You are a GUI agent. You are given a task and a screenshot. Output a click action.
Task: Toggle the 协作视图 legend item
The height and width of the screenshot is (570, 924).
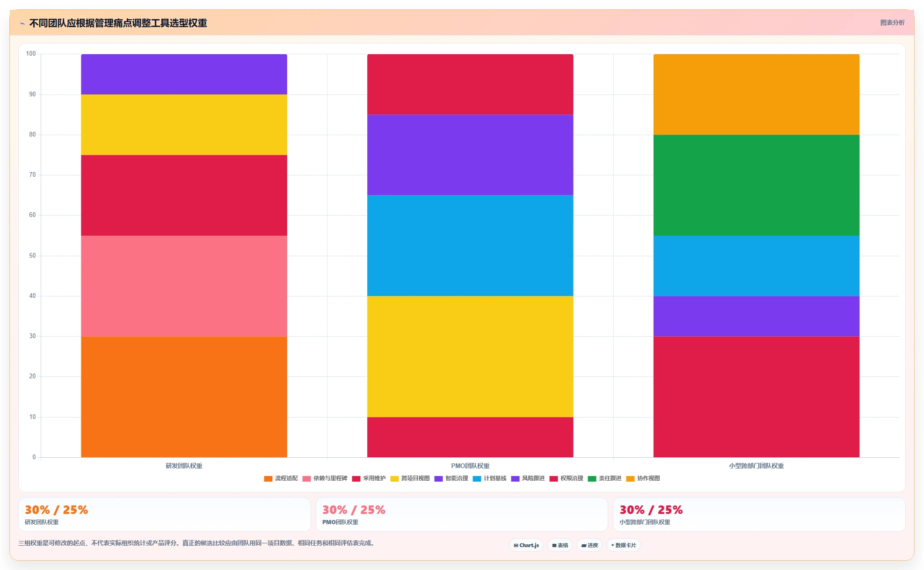pyautogui.click(x=643, y=478)
